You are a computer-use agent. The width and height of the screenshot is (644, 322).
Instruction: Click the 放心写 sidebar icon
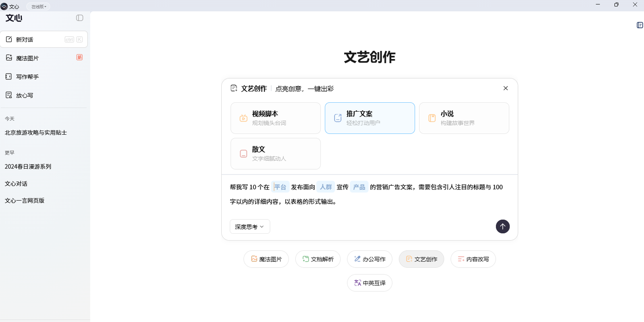coord(9,95)
